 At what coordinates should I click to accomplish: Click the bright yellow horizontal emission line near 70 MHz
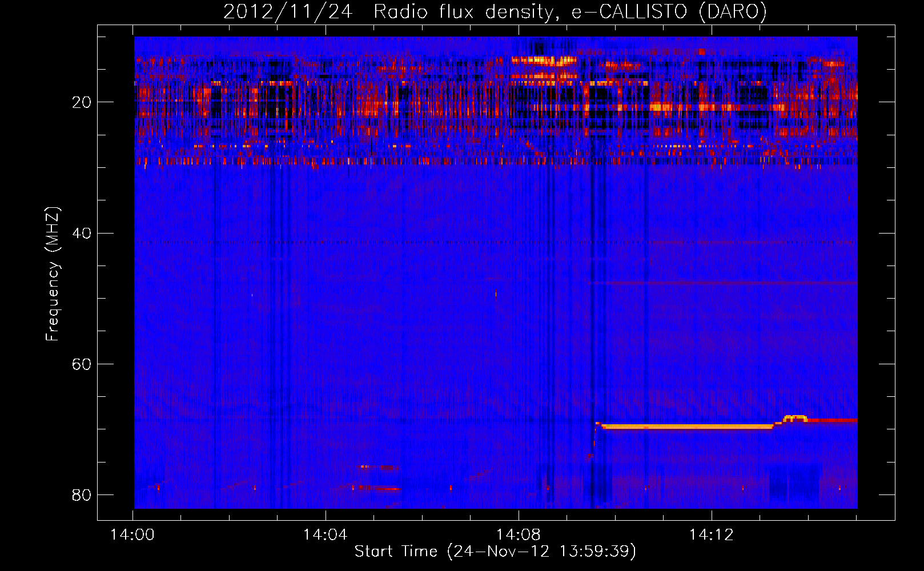688,427
